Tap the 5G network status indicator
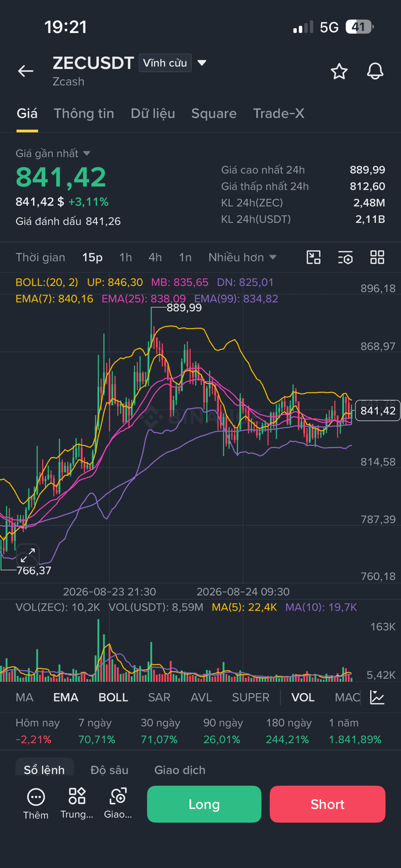 [329, 27]
